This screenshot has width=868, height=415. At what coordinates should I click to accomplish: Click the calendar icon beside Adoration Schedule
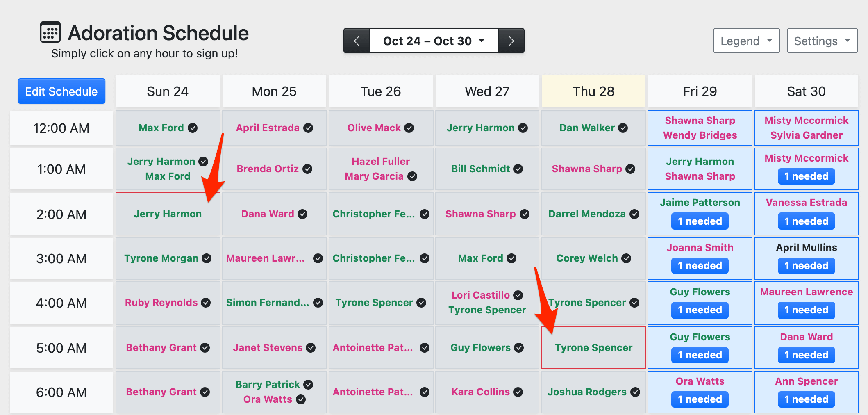click(50, 32)
